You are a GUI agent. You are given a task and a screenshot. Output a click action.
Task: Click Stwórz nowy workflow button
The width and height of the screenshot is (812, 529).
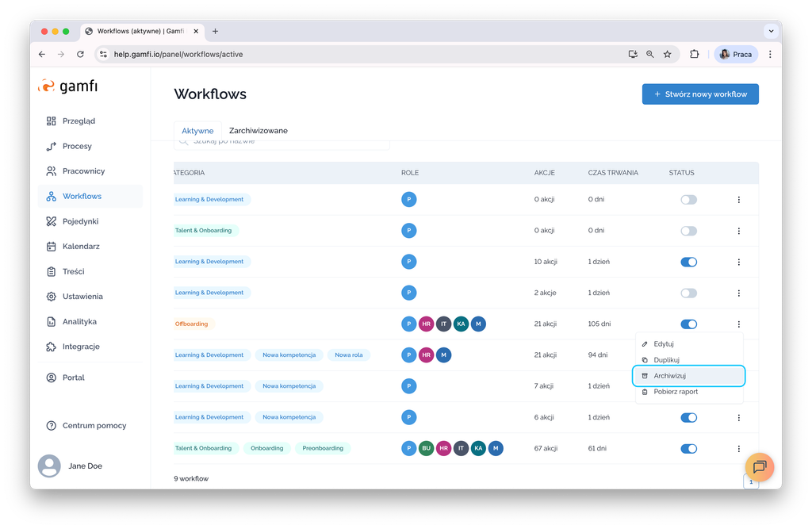coord(700,94)
